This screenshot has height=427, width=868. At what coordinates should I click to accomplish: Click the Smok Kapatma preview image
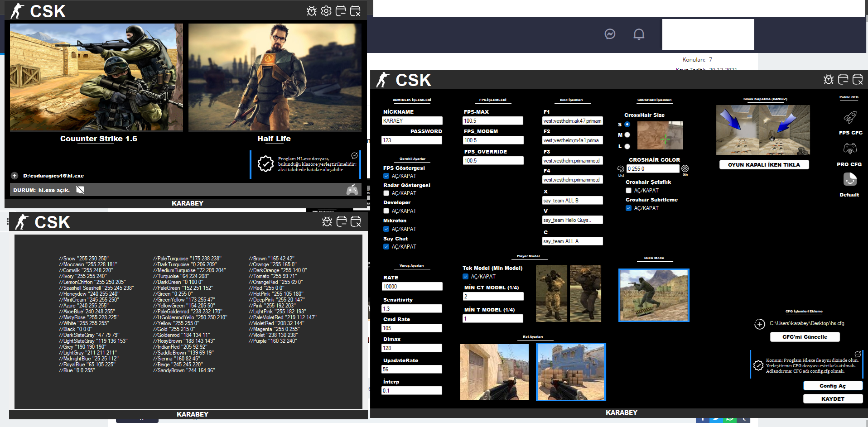[763, 130]
